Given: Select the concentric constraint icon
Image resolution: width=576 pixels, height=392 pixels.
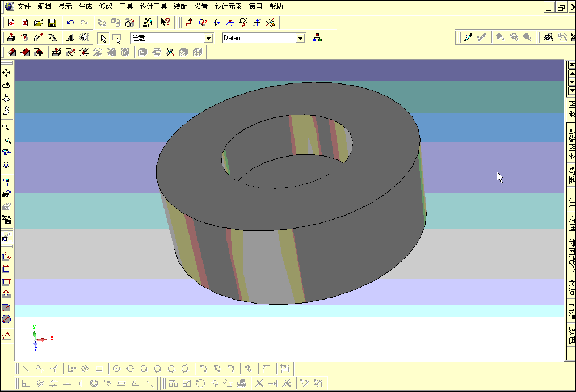Looking at the screenshot, I should tap(94, 383).
